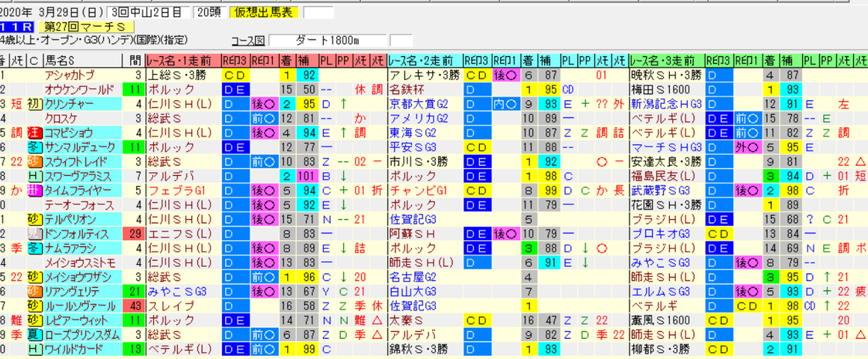Click the 砂 badge beside スウィフトレイド
Image resolution: width=868 pixels, height=359 pixels.
[x=35, y=162]
